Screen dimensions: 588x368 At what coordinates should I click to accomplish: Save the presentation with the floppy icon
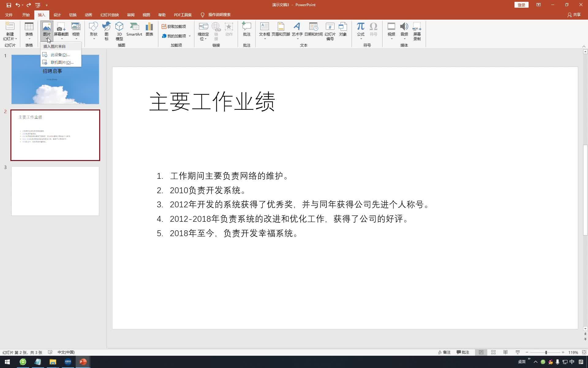click(9, 5)
